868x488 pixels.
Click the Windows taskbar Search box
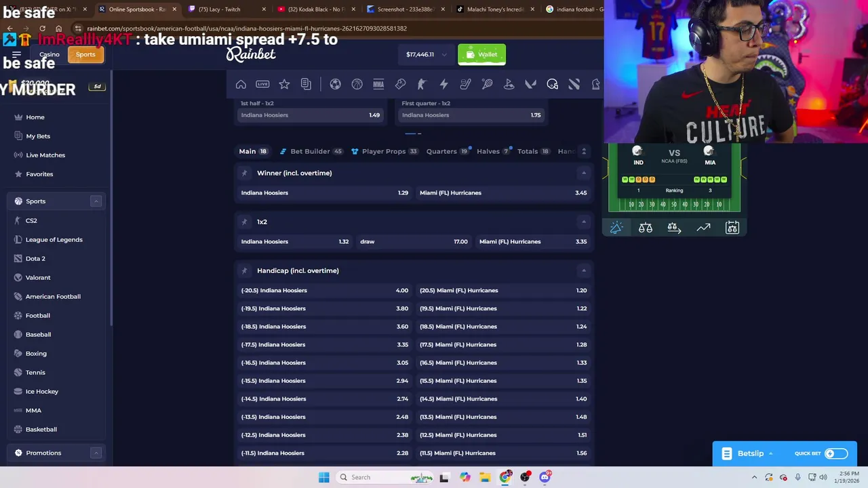point(384,477)
